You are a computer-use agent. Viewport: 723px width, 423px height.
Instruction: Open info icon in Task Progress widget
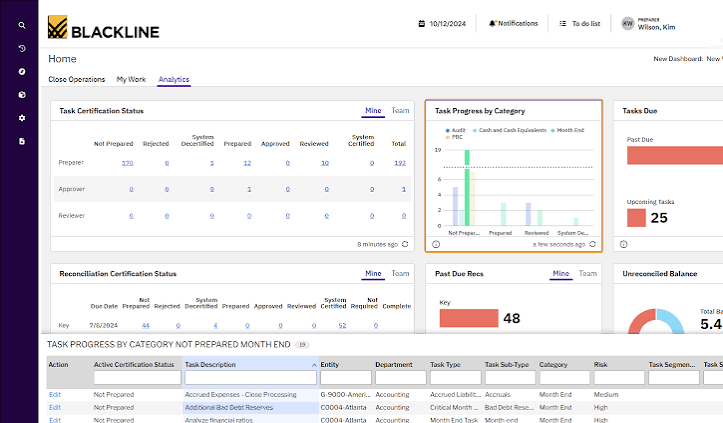[x=436, y=244]
